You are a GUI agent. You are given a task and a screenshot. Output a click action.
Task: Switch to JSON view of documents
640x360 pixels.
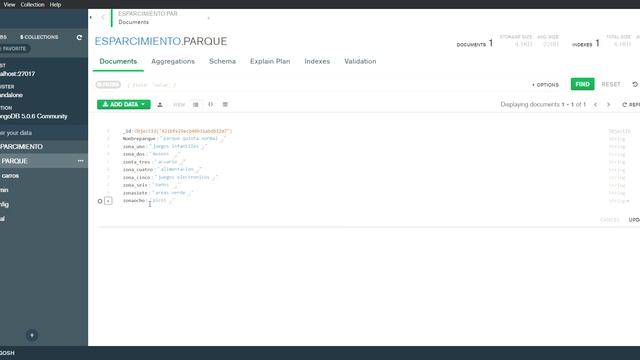[211, 104]
